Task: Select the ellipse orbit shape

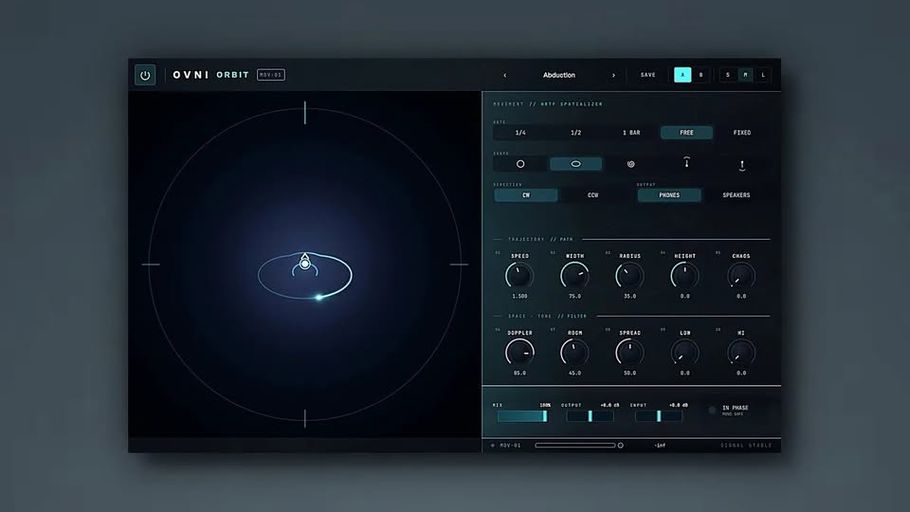Action: point(576,164)
